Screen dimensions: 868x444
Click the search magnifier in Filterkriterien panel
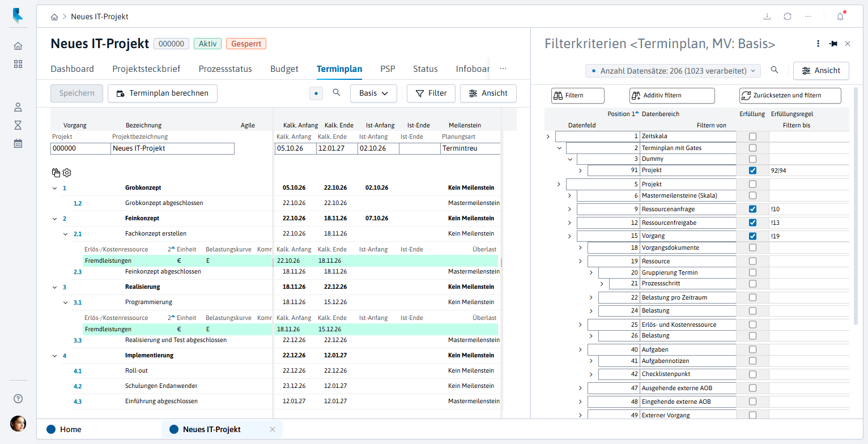pos(775,70)
